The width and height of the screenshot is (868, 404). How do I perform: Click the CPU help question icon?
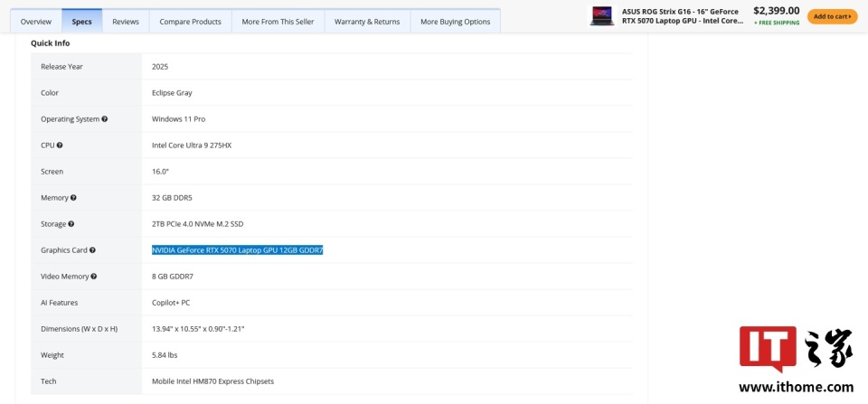pyautogui.click(x=60, y=145)
